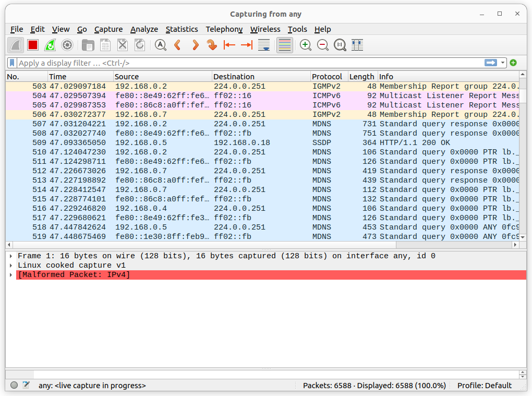
Task: Sort by the Info column header
Action: 449,77
